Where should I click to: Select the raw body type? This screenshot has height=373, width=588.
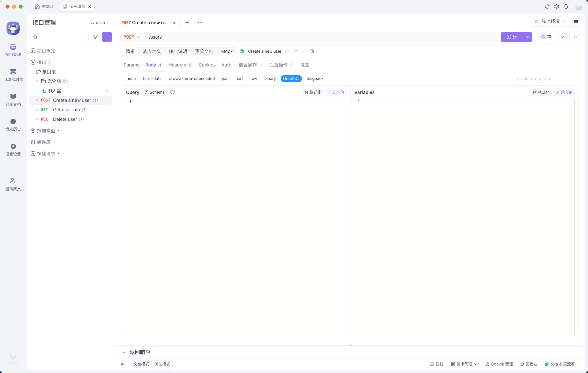click(254, 79)
